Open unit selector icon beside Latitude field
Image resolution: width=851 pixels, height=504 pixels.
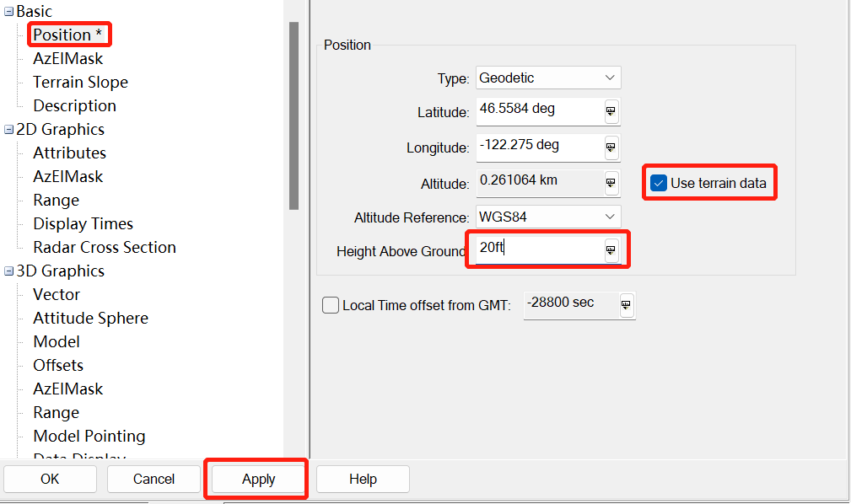(611, 112)
